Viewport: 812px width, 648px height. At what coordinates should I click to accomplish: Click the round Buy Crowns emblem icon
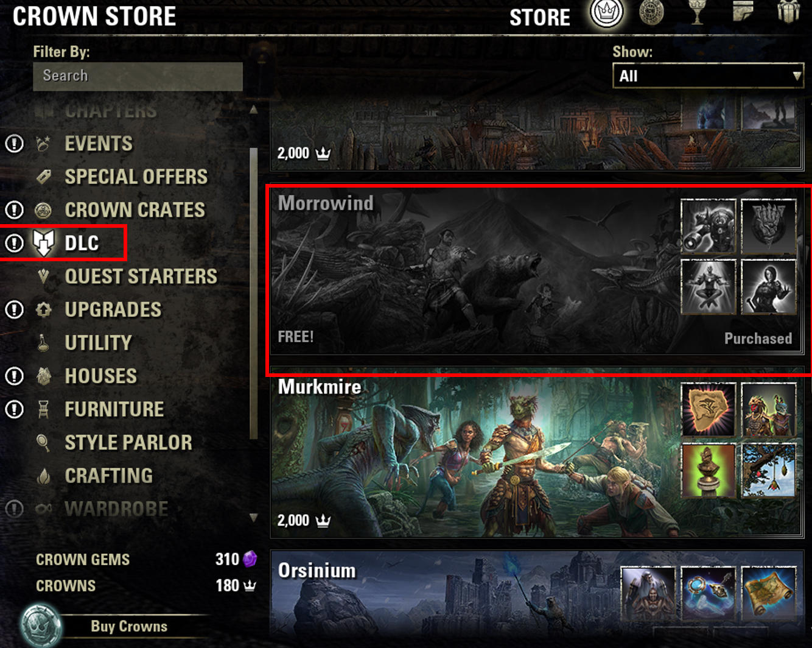[x=41, y=626]
